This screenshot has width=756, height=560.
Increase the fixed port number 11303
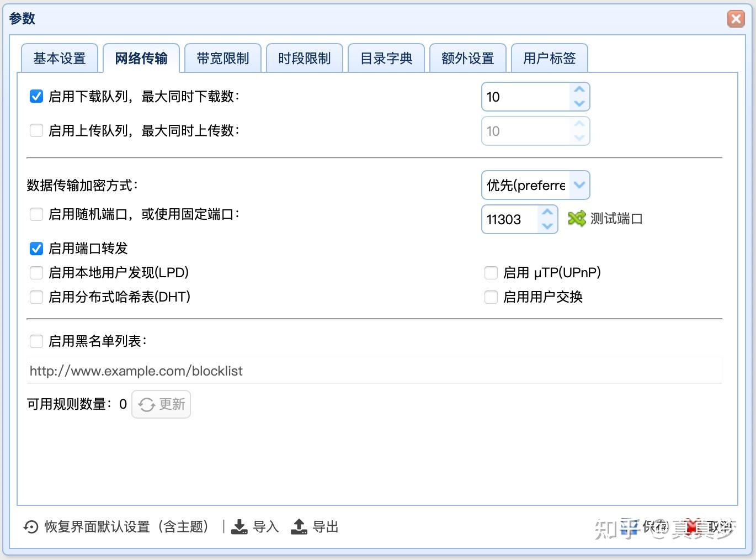point(547,213)
